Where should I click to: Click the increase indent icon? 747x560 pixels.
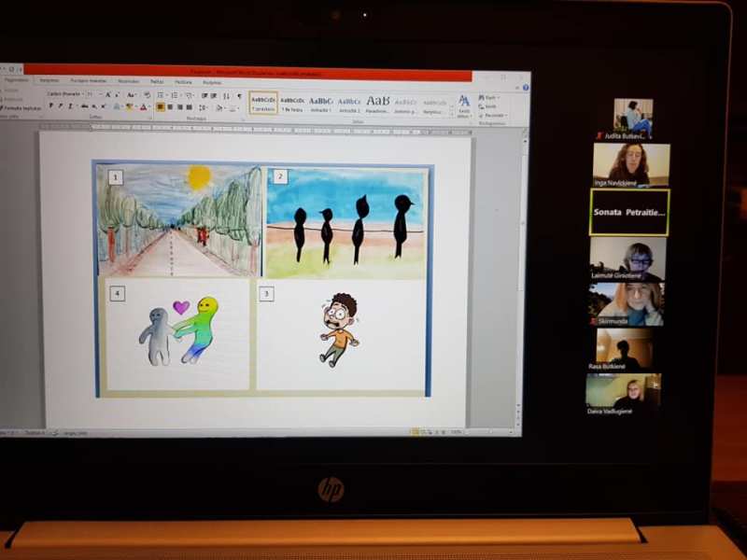[214, 96]
